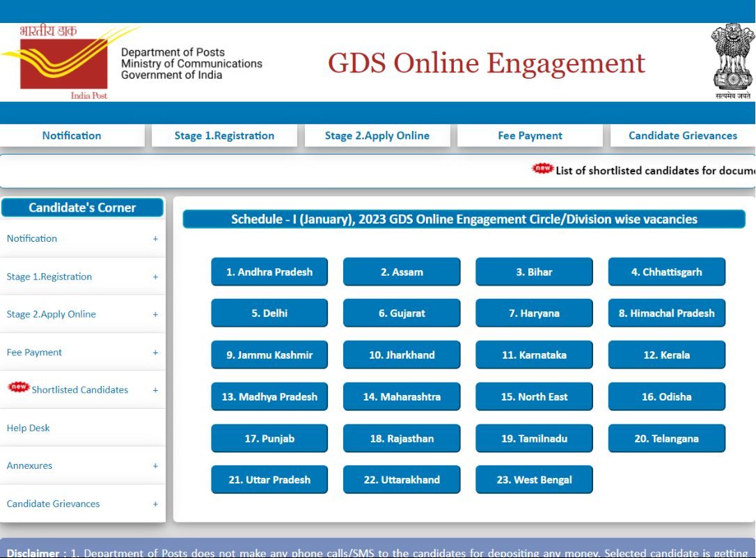Image resolution: width=756 pixels, height=558 pixels.
Task: Click the Disclaimer text at the bottom
Action: pos(377,552)
